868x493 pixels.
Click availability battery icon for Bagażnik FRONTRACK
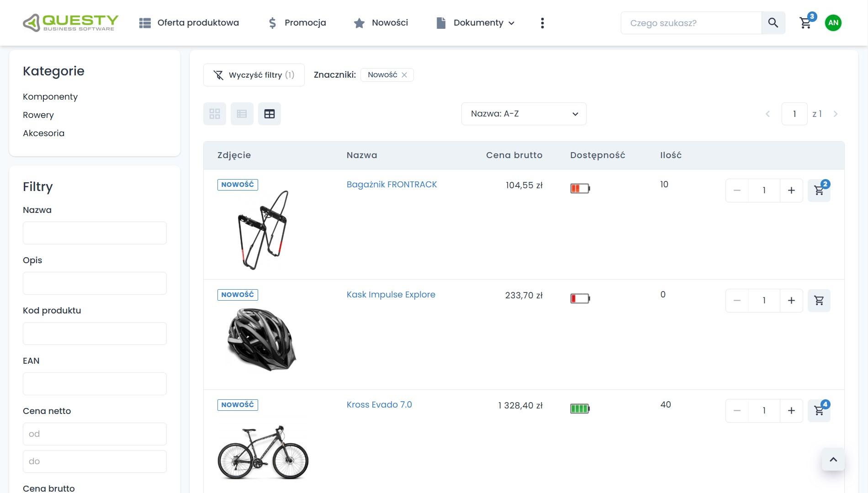pos(580,188)
